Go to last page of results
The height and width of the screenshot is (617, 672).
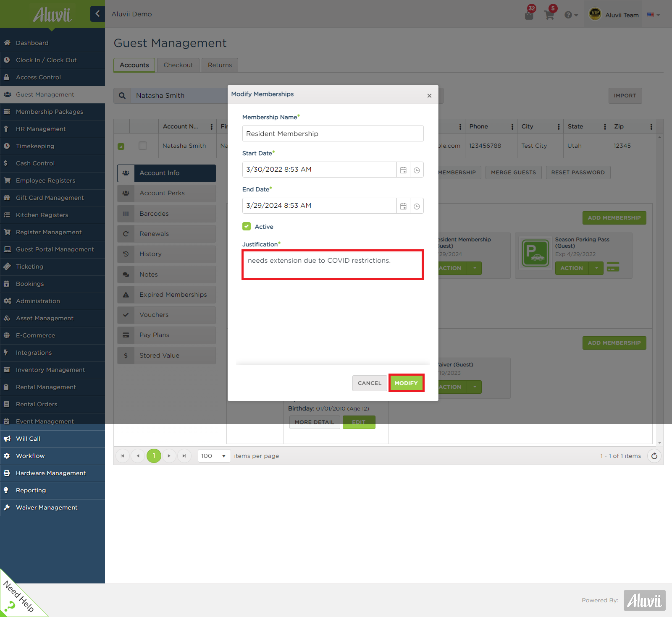pos(184,456)
